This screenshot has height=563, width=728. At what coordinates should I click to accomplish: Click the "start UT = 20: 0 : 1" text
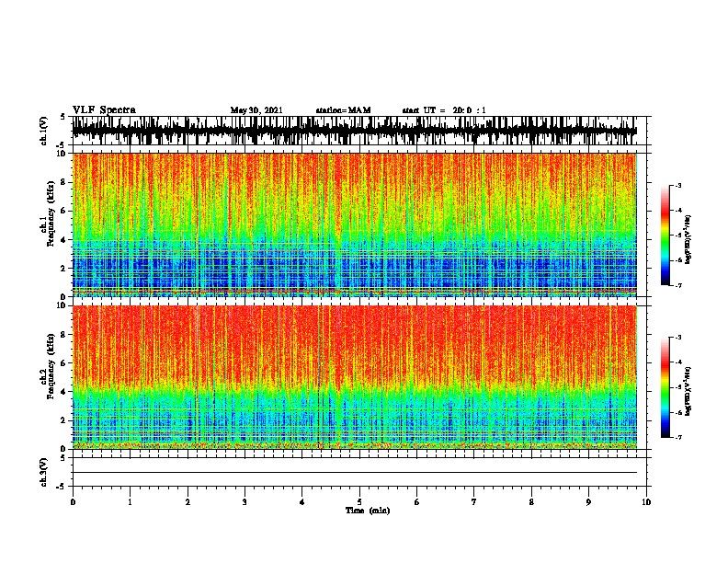click(444, 110)
